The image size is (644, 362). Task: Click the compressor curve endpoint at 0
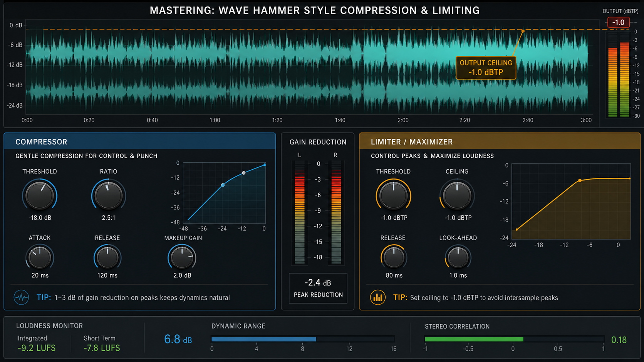265,165
